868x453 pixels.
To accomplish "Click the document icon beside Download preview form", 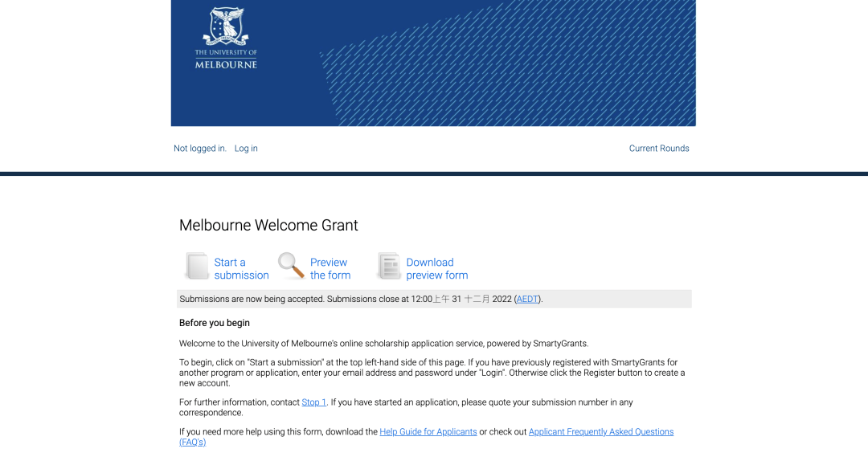I will click(x=389, y=267).
